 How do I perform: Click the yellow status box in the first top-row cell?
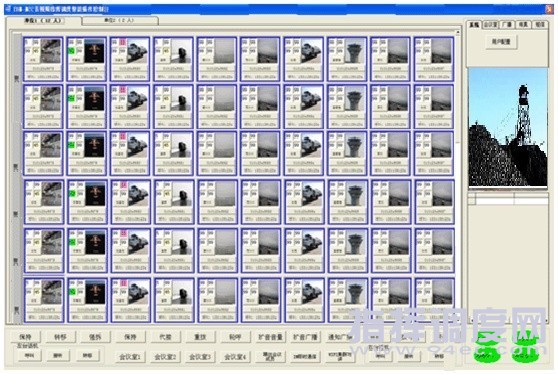36,51
